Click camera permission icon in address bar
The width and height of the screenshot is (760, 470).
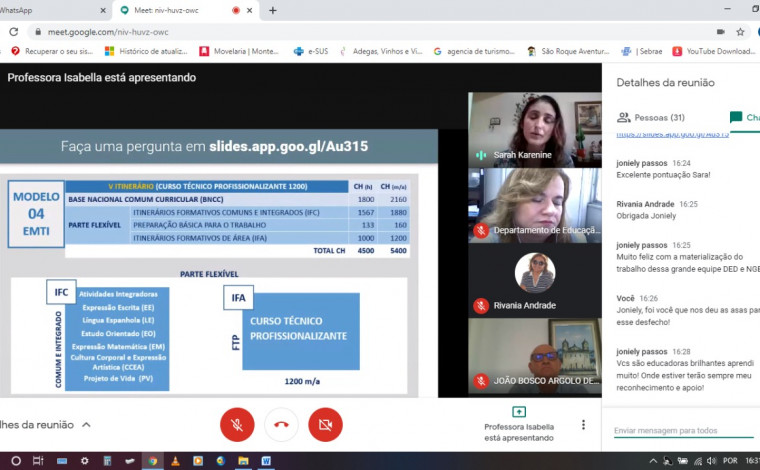721,31
